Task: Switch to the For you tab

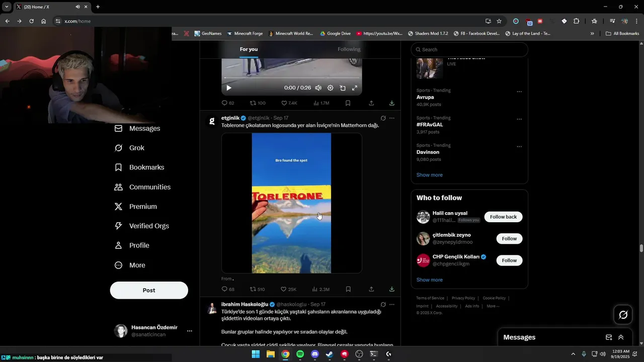Action: coord(249,49)
